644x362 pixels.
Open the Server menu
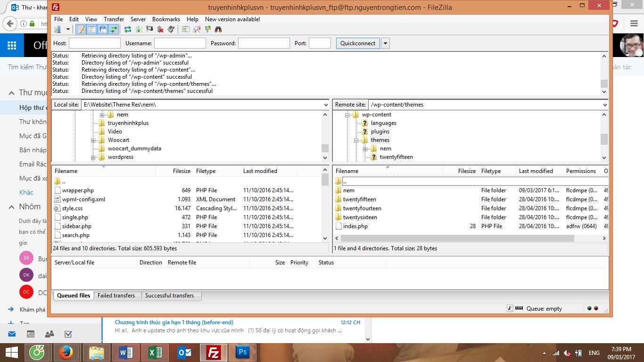tap(138, 19)
